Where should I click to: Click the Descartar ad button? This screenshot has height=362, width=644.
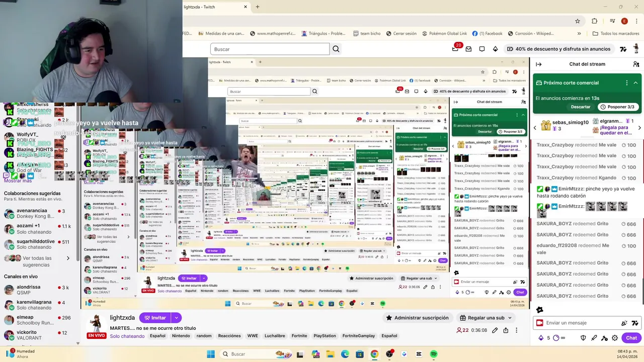point(581,107)
